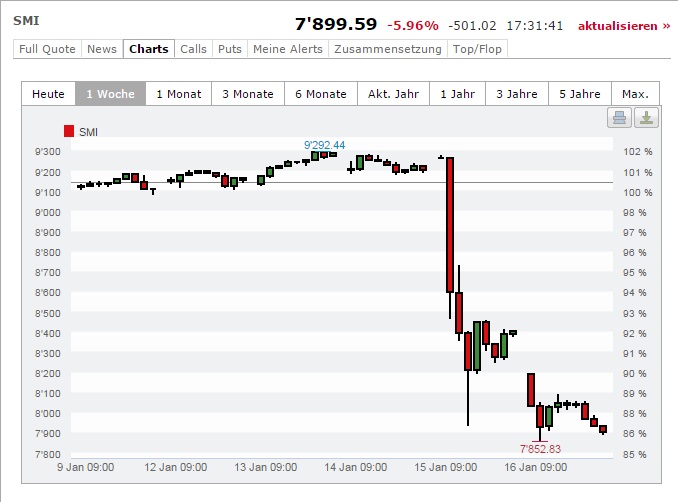Show the Top/Flop tab
678x502 pixels.
click(478, 49)
